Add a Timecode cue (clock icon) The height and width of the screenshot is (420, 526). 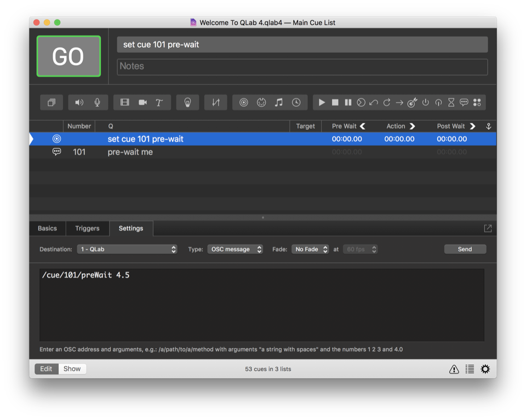(x=296, y=102)
